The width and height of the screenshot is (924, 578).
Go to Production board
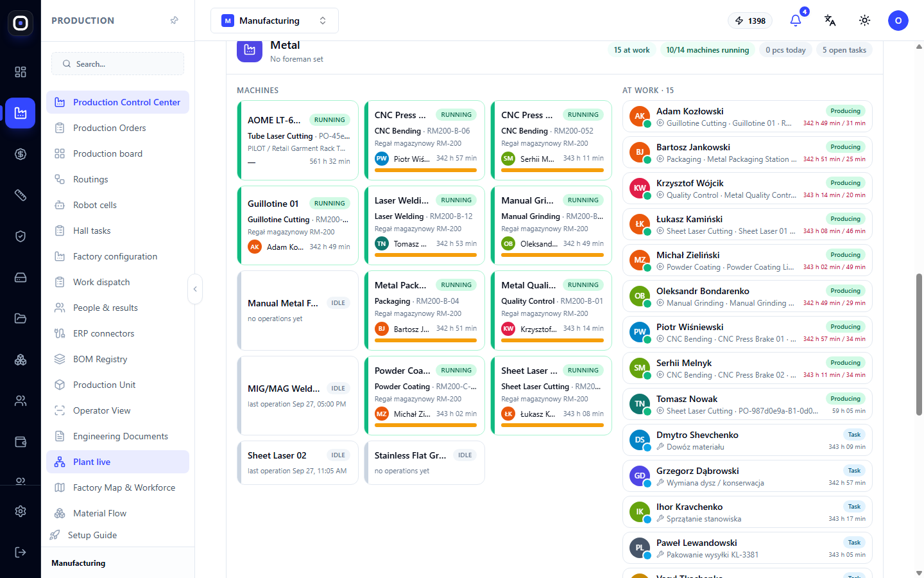117,153
